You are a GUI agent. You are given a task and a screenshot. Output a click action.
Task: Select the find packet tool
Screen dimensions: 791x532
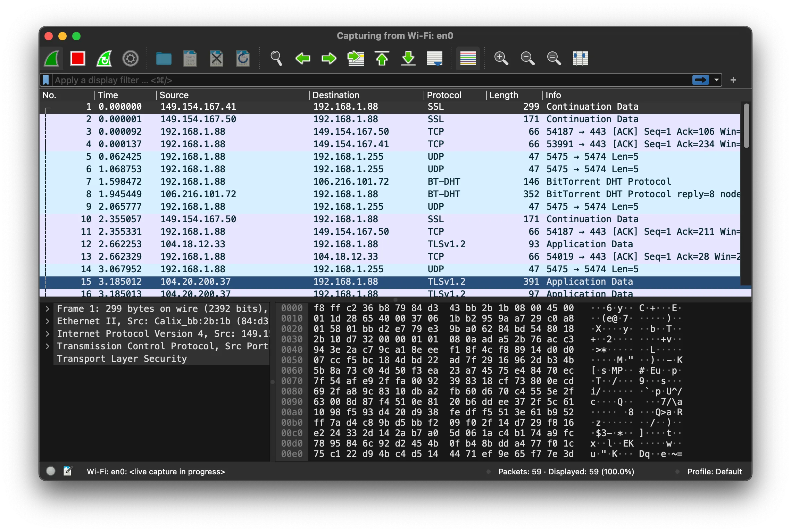click(276, 58)
